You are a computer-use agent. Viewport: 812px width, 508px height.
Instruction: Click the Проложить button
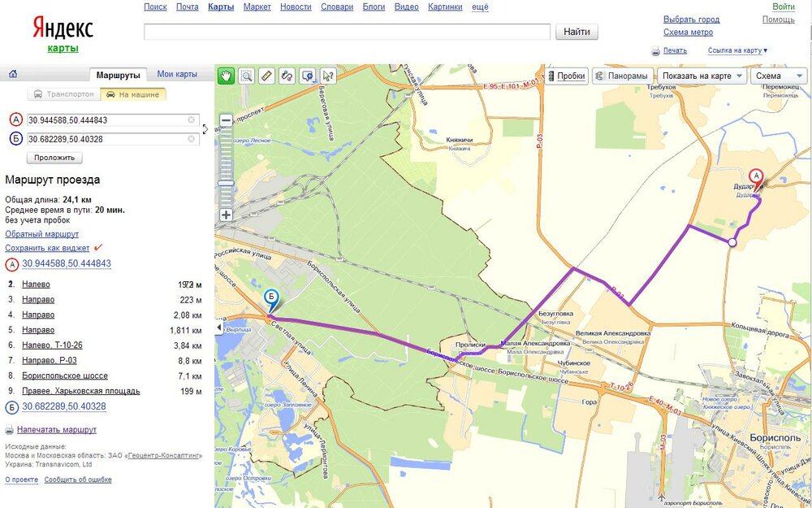pyautogui.click(x=54, y=158)
